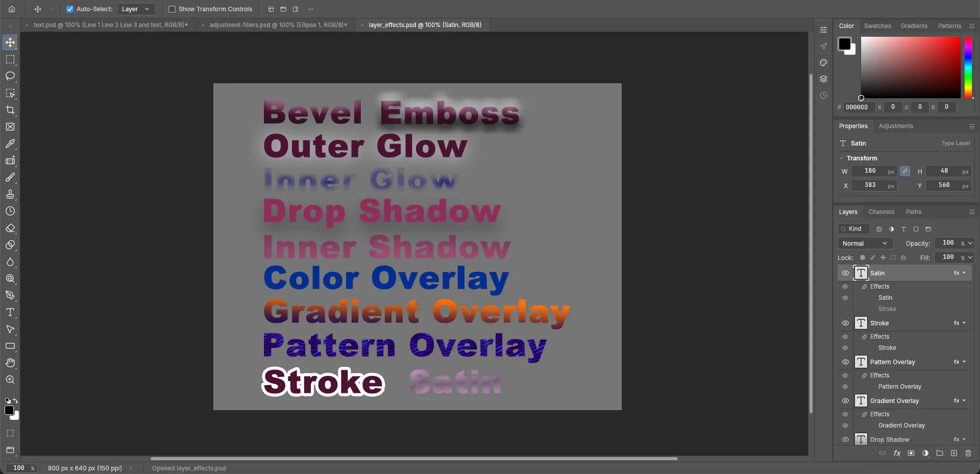Switch to the text.psd document tab
980x474 pixels.
(x=110, y=25)
